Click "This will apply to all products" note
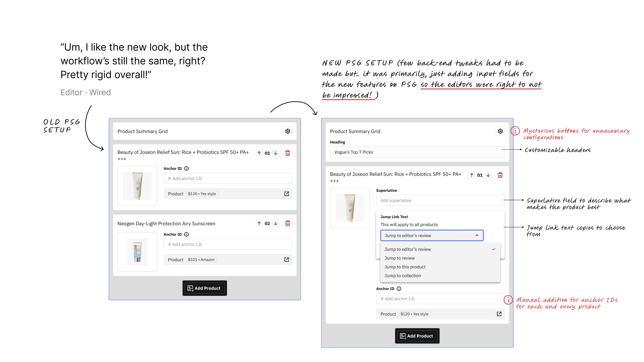Image resolution: width=644 pixels, height=362 pixels. pos(409,225)
